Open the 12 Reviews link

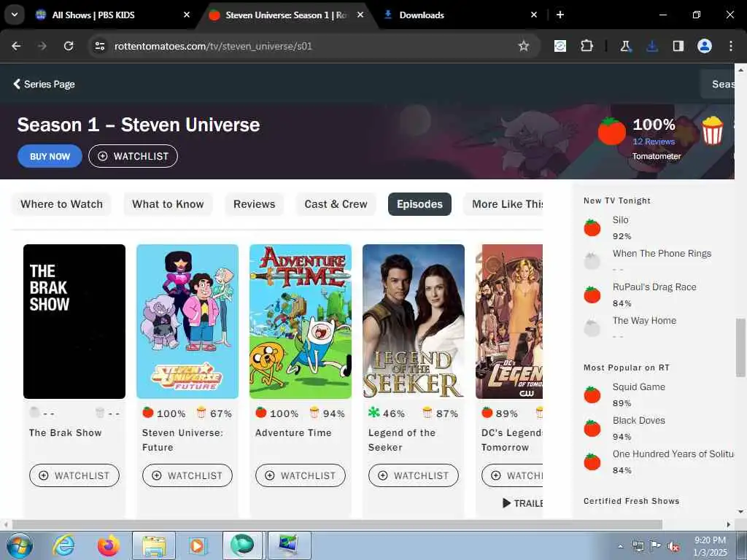pyautogui.click(x=654, y=141)
